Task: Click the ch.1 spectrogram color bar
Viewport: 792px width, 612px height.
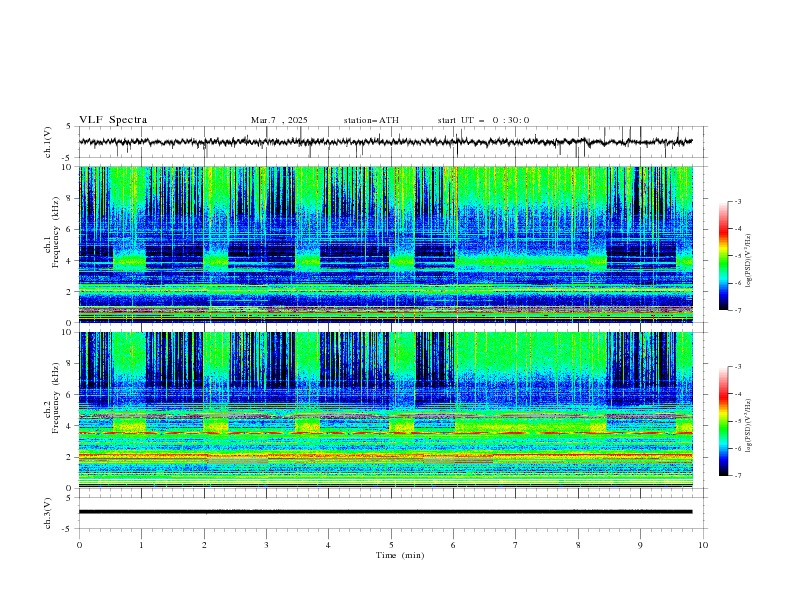Action: (x=723, y=256)
